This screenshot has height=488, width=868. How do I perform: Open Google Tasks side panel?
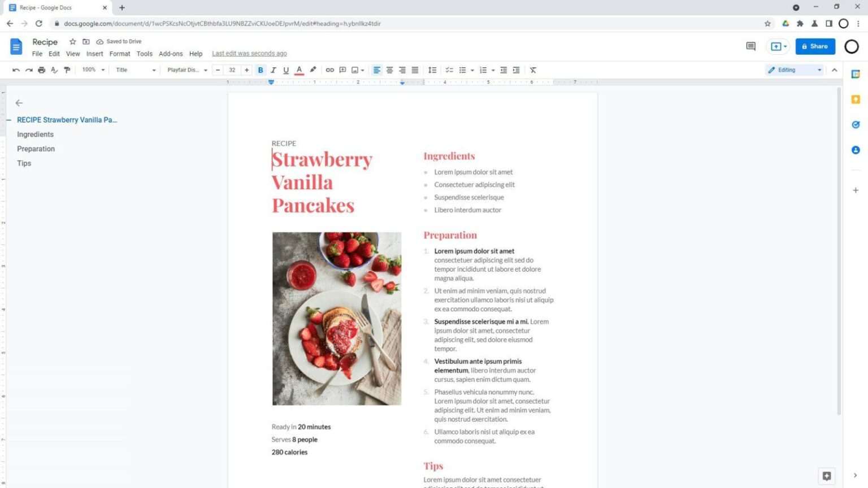point(855,124)
